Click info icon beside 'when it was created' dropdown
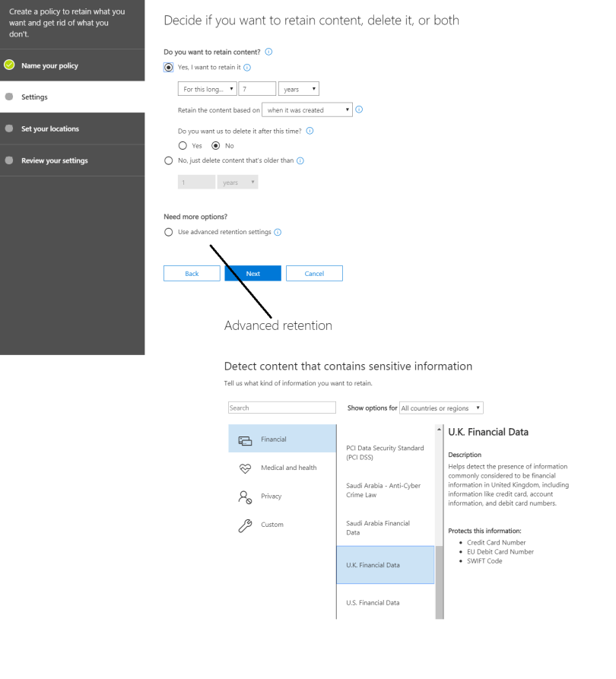 coord(359,109)
